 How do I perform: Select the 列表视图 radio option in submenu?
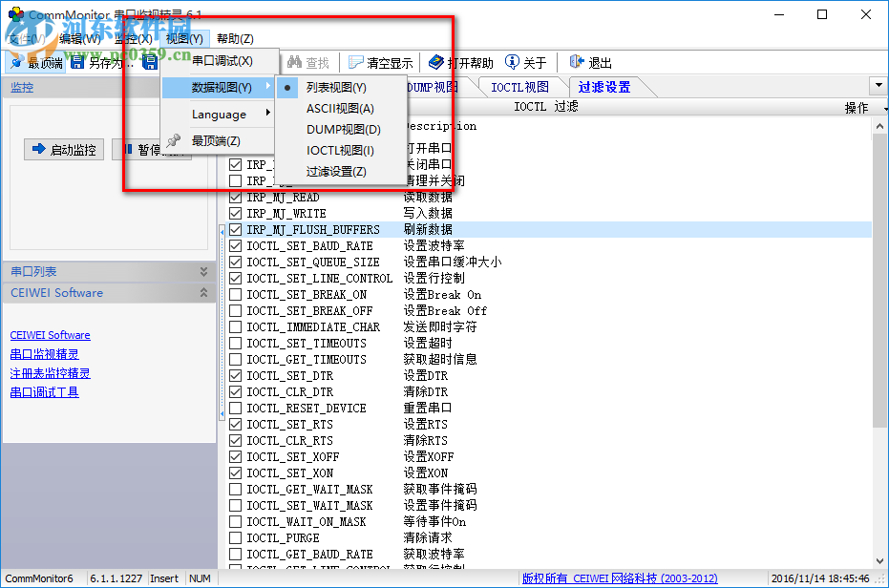click(x=288, y=86)
